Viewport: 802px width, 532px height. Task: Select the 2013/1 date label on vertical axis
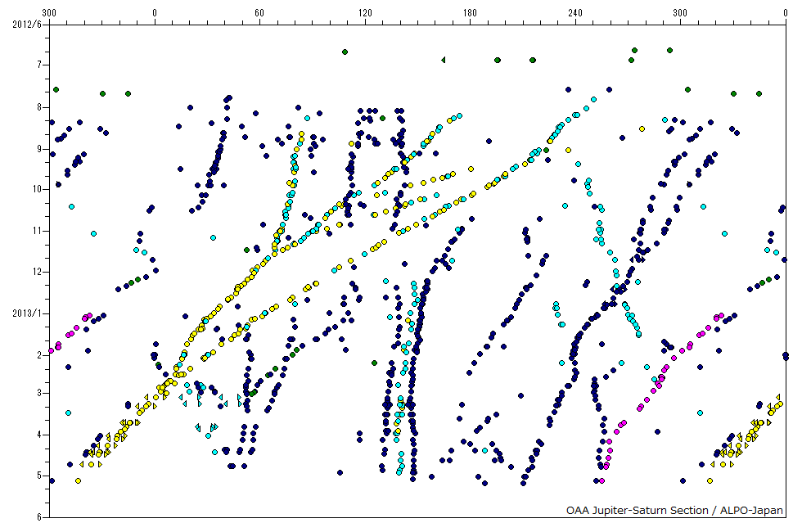pyautogui.click(x=26, y=313)
